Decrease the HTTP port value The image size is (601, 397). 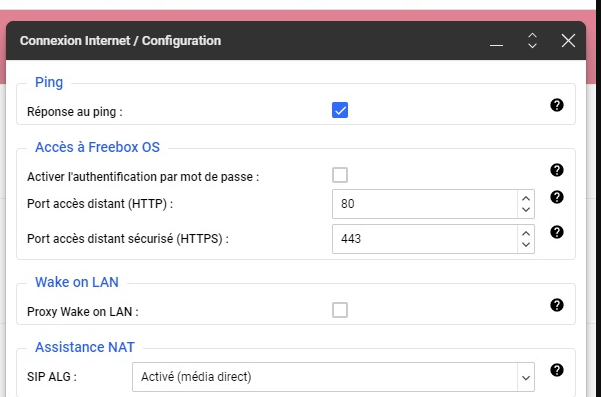(x=526, y=210)
